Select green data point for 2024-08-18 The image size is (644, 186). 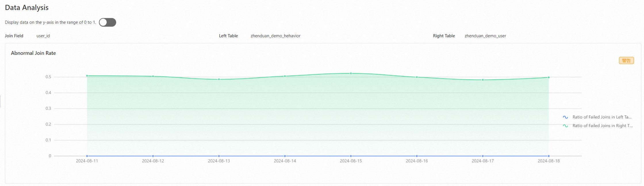click(549, 77)
